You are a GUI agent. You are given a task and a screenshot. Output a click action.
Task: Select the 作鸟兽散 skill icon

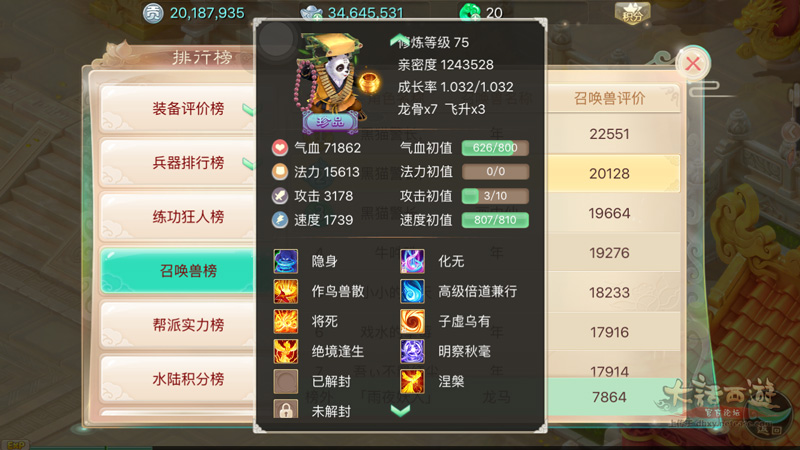tap(285, 291)
